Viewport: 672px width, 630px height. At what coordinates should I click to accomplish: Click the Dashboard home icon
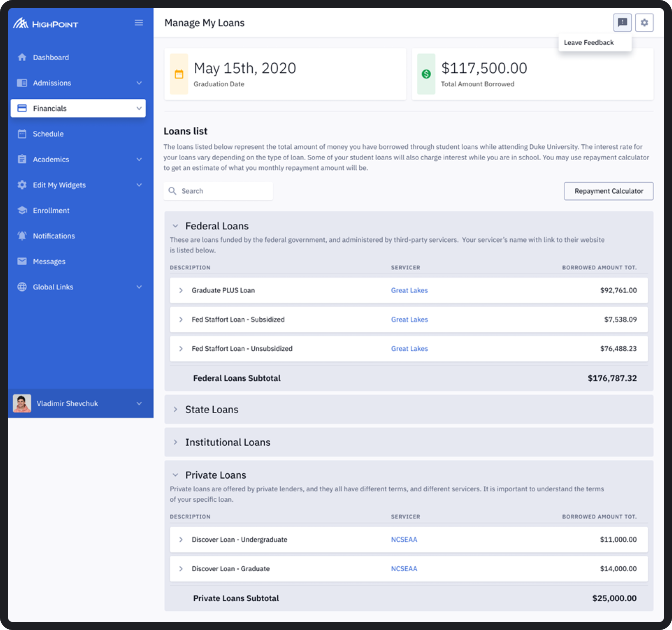(x=22, y=58)
